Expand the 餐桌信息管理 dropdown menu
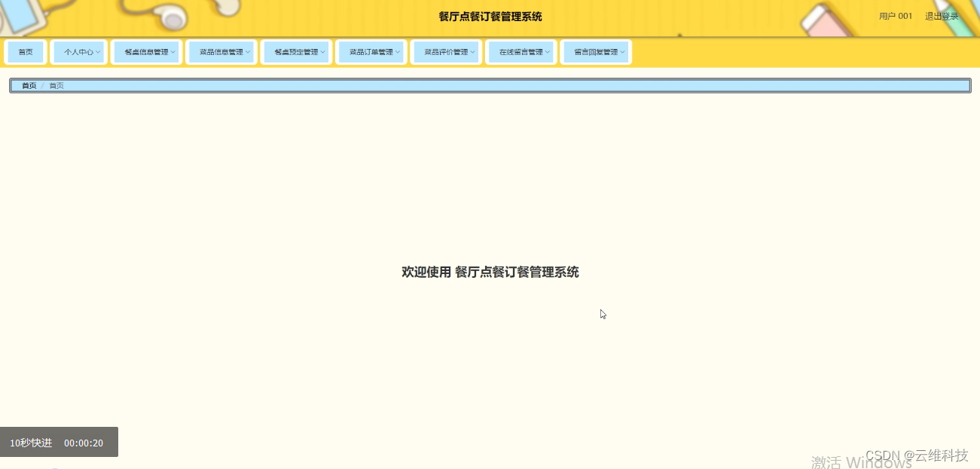 coord(146,53)
